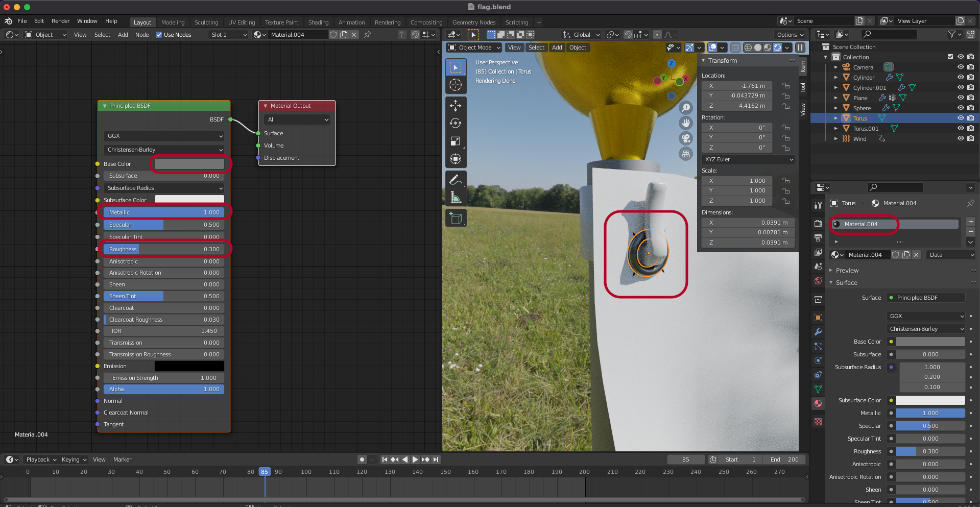Image resolution: width=980 pixels, height=507 pixels.
Task: Open the Global transform orientation dropdown
Action: (x=581, y=35)
